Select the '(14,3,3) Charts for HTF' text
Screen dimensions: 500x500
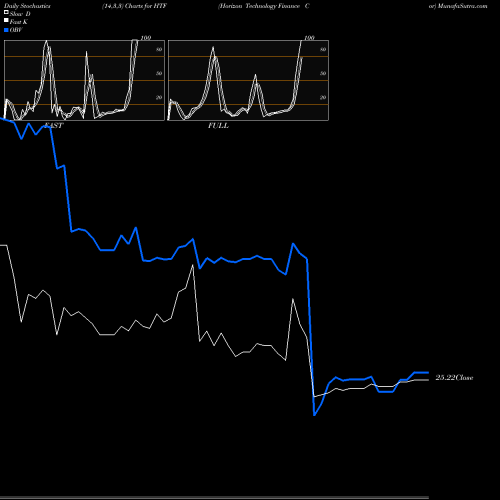coord(134,6)
